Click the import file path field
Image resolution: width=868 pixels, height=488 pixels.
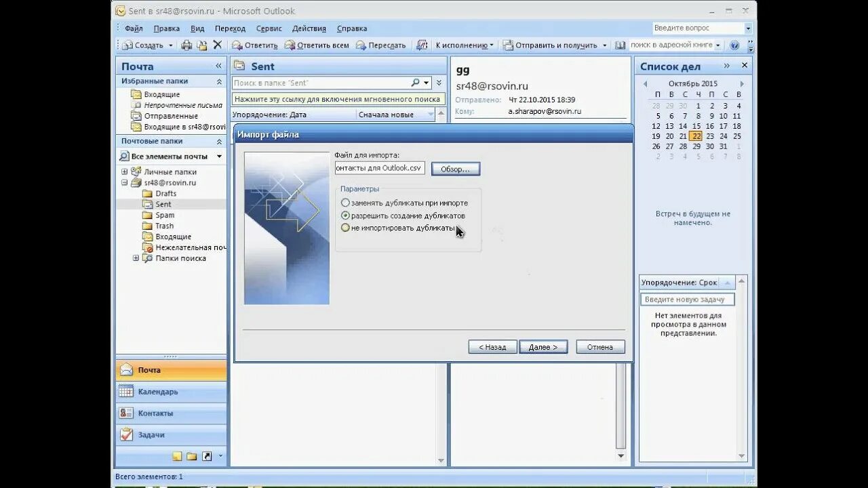point(380,167)
